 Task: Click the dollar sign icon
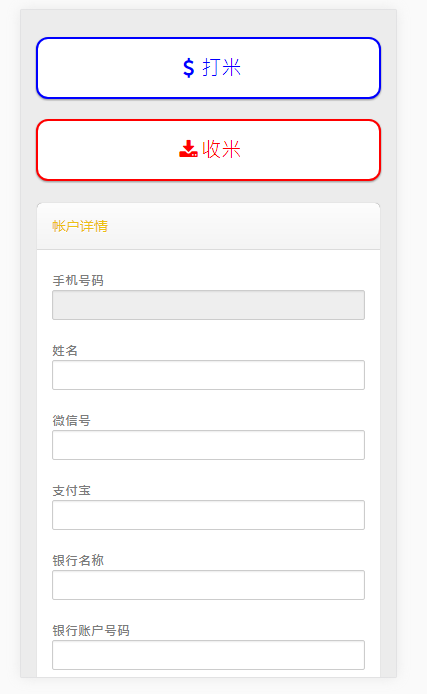click(x=189, y=68)
